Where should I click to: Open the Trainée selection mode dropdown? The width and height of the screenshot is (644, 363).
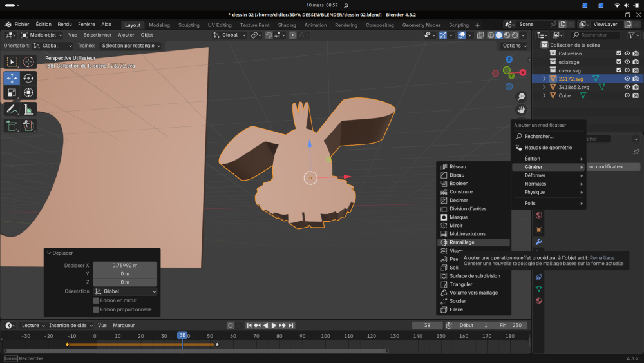pyautogui.click(x=131, y=46)
